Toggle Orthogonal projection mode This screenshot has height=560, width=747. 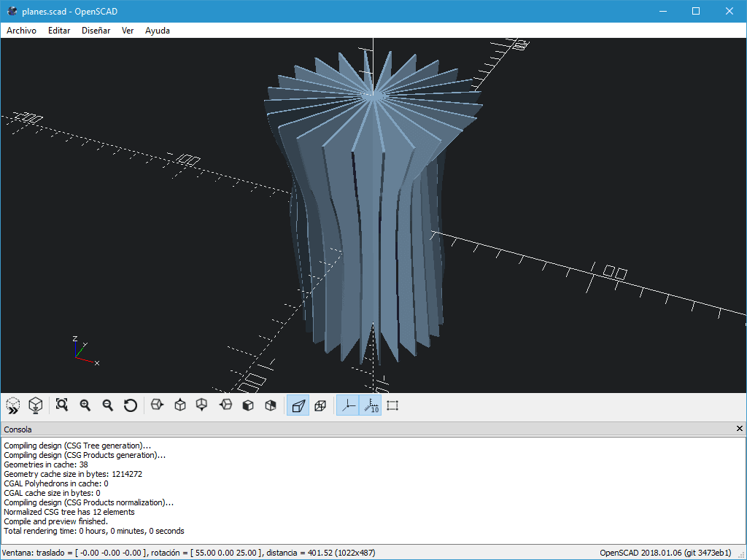tap(320, 405)
